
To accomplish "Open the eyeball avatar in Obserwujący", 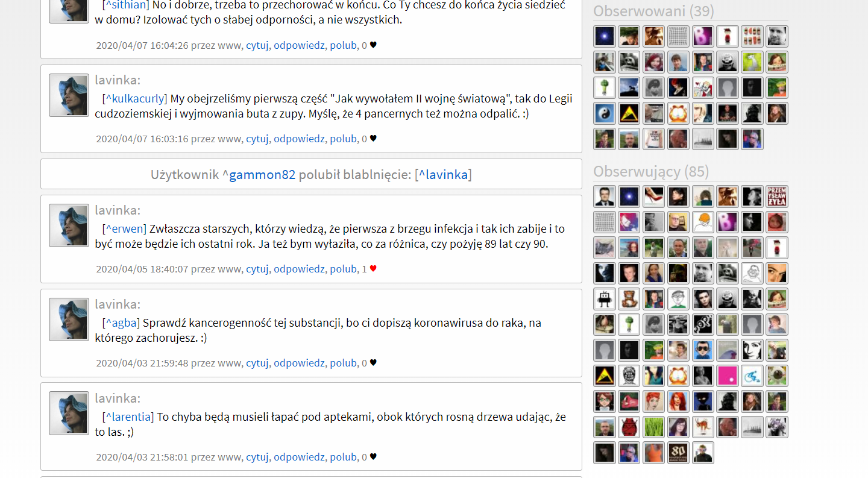I will pyautogui.click(x=777, y=376).
